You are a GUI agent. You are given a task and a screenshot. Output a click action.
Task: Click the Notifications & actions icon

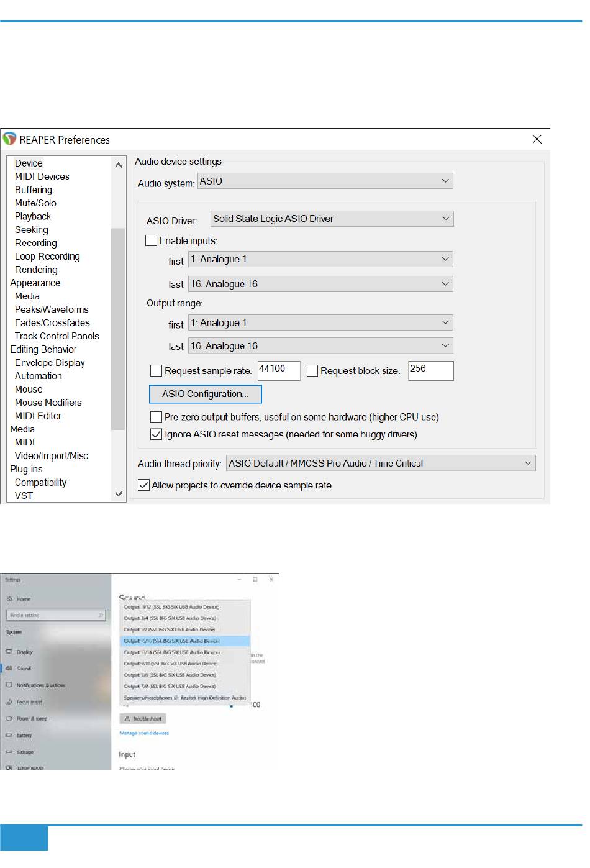pyautogui.click(x=9, y=685)
